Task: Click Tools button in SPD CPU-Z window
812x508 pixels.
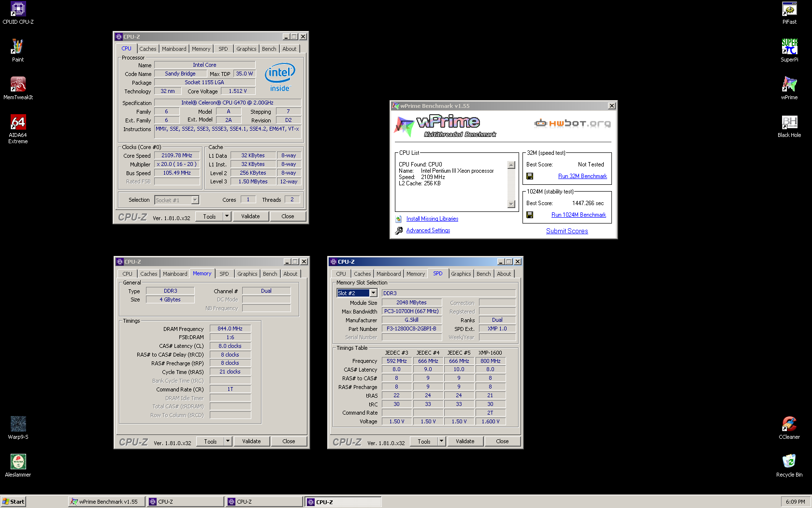Action: (424, 441)
